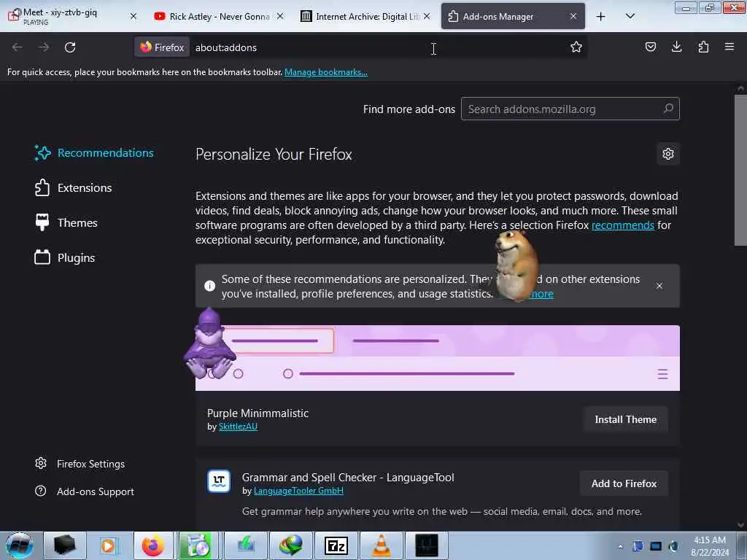Open the Extensions category
Image resolution: width=747 pixels, height=560 pixels.
(74, 187)
